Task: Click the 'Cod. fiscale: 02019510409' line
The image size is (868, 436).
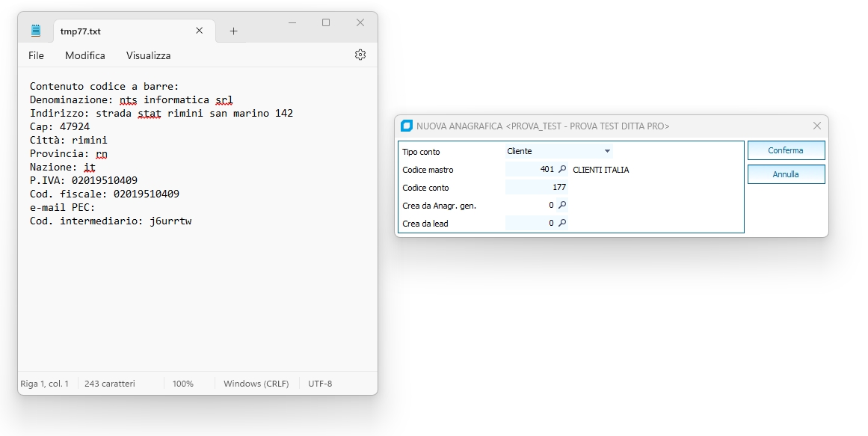Action: (105, 194)
